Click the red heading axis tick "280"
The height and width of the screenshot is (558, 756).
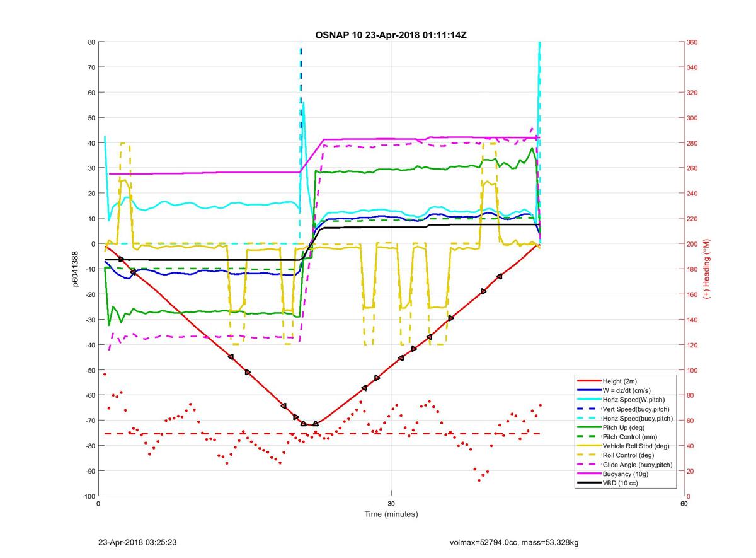[x=693, y=143]
